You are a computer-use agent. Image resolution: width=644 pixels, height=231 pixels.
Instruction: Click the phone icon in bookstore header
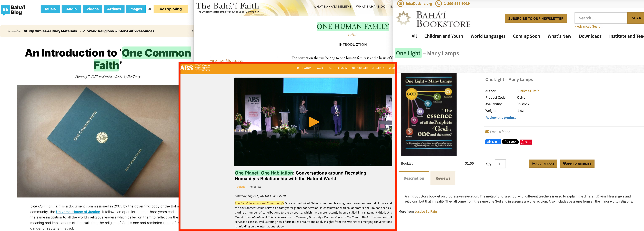tap(438, 4)
